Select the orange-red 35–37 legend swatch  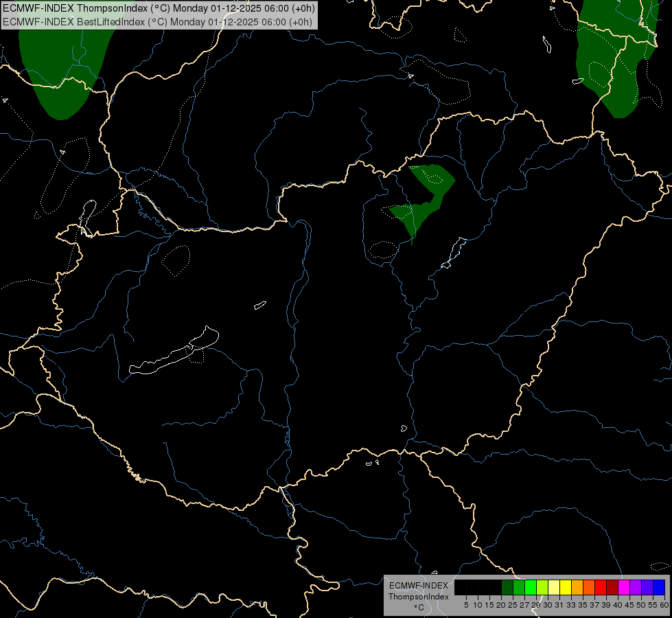click(x=589, y=587)
